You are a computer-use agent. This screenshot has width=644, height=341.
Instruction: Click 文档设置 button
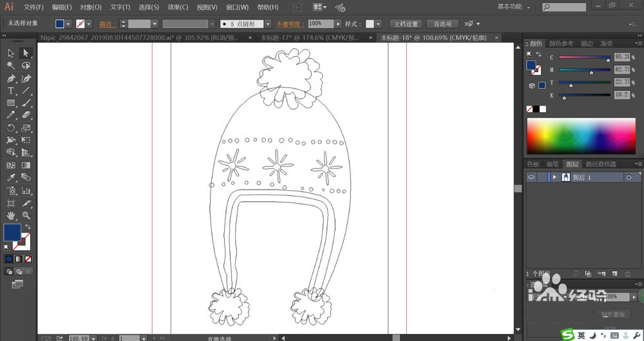click(406, 24)
